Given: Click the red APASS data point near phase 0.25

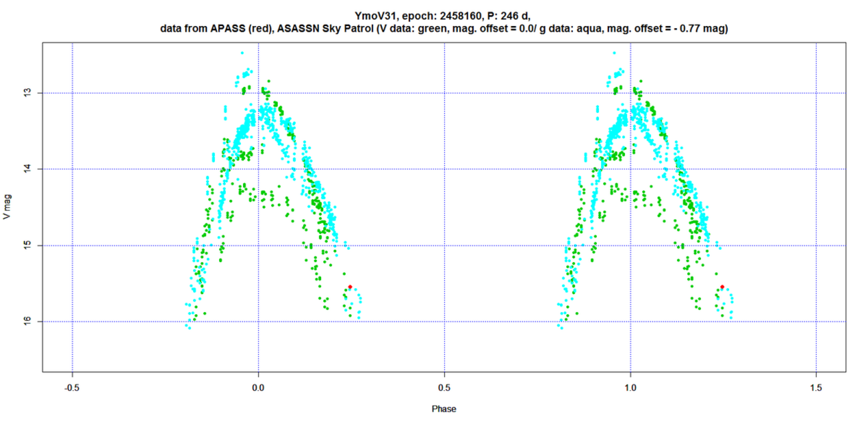Looking at the screenshot, I should [x=351, y=287].
